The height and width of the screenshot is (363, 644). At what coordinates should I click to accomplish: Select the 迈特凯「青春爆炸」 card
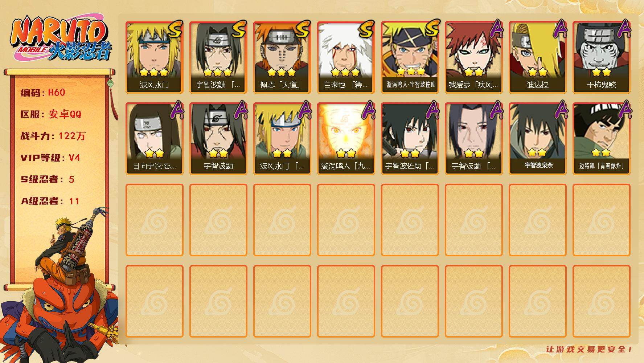coord(601,139)
